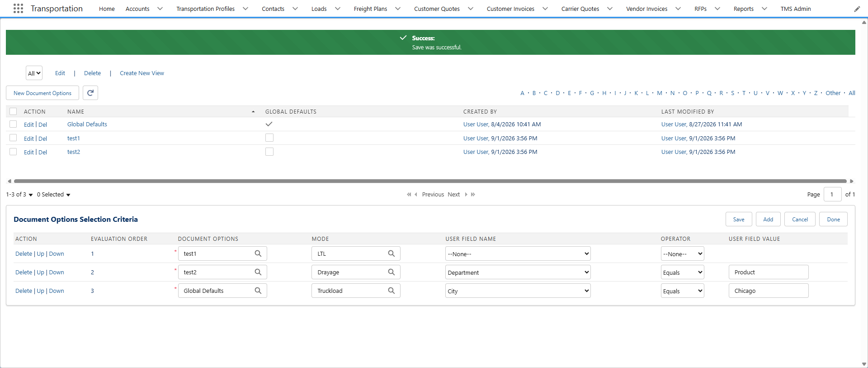Open the Home tab
The image size is (868, 368).
(107, 9)
